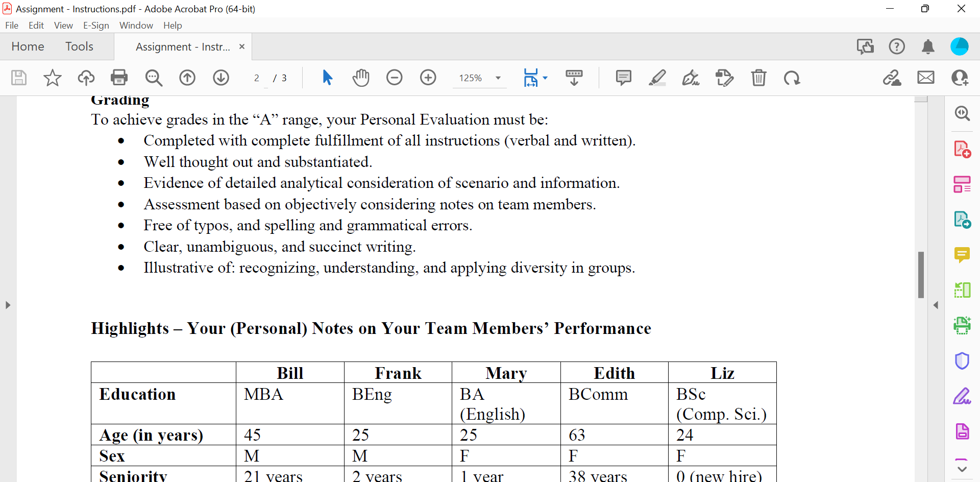Delete pages with the trash tool
Screen dimensions: 980x482
pyautogui.click(x=759, y=78)
